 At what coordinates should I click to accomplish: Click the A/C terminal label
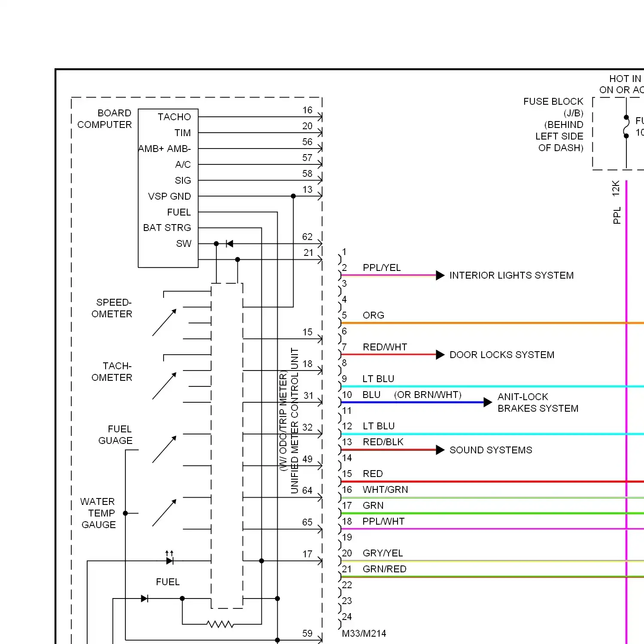pos(183,164)
